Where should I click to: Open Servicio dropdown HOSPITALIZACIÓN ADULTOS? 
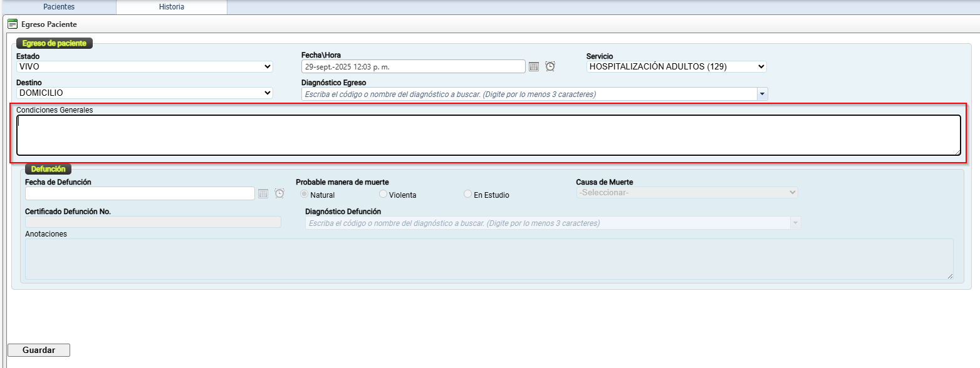tap(677, 66)
